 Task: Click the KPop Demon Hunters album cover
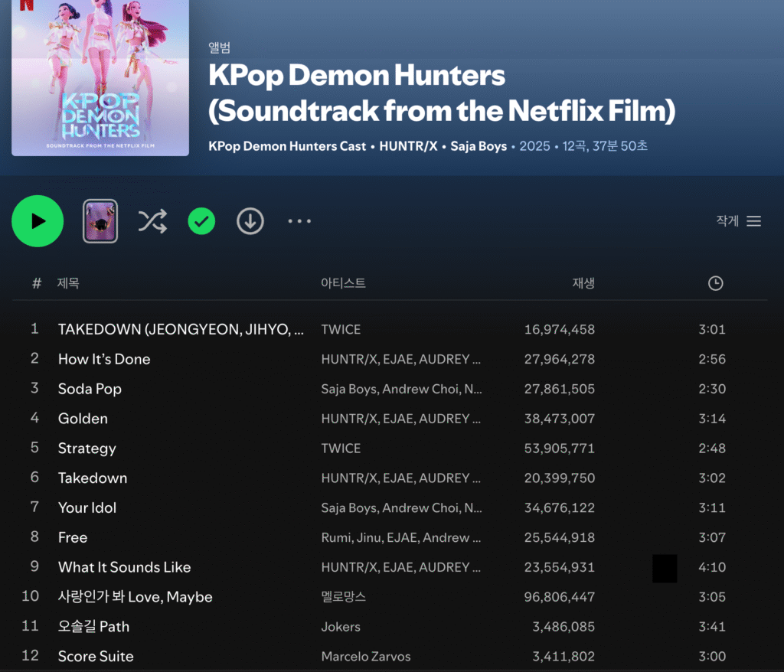100,78
